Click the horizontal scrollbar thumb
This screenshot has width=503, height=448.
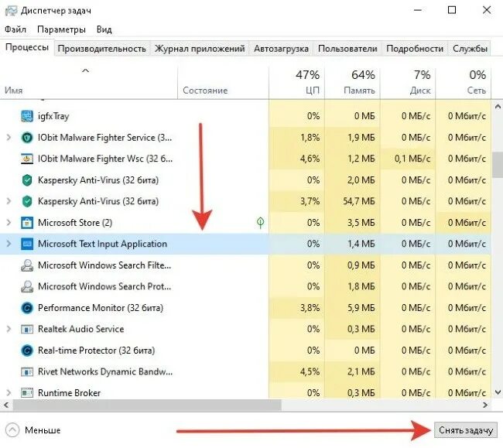[x=147, y=405]
